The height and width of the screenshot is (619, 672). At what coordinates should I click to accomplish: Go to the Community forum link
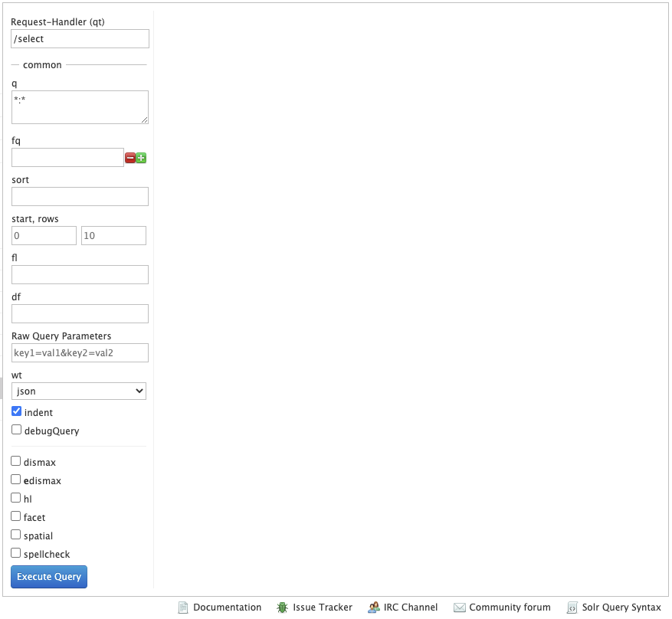510,608
